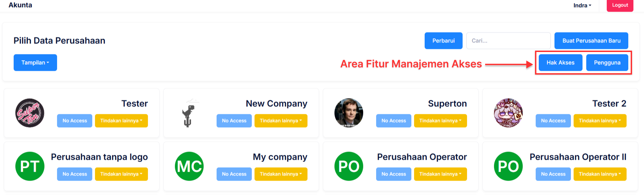Go to the Pengguna page
The image size is (644, 195).
pyautogui.click(x=607, y=63)
